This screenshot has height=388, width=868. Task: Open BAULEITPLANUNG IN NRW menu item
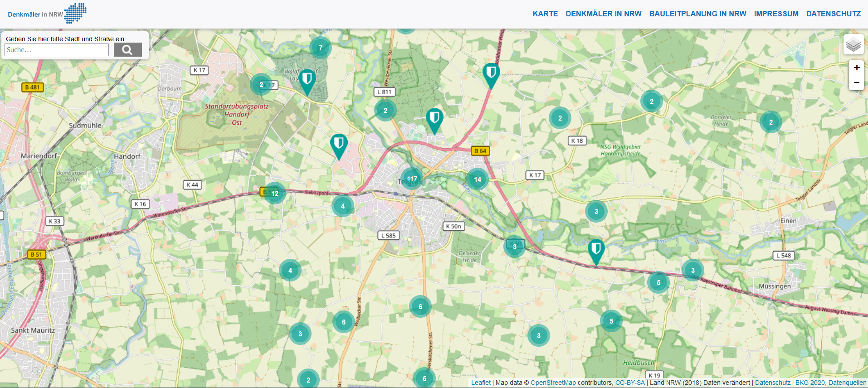click(x=697, y=14)
